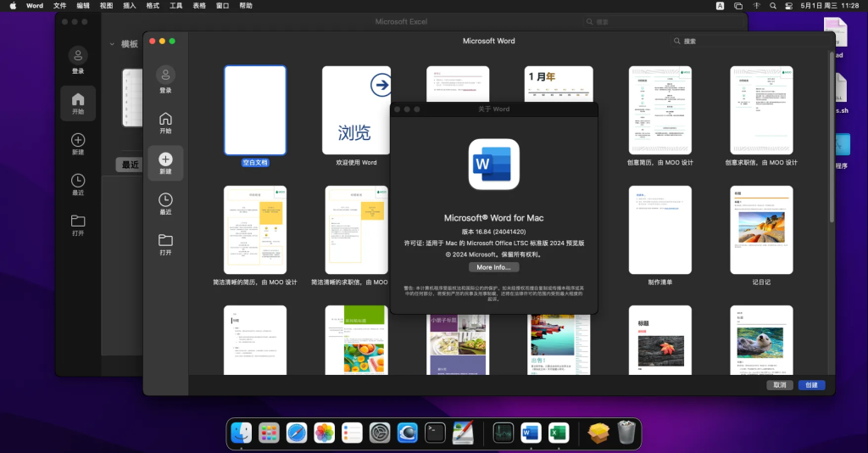Click the version text 版本 16.84 (24041420)
Screen dimensions: 868x453
coord(494,232)
